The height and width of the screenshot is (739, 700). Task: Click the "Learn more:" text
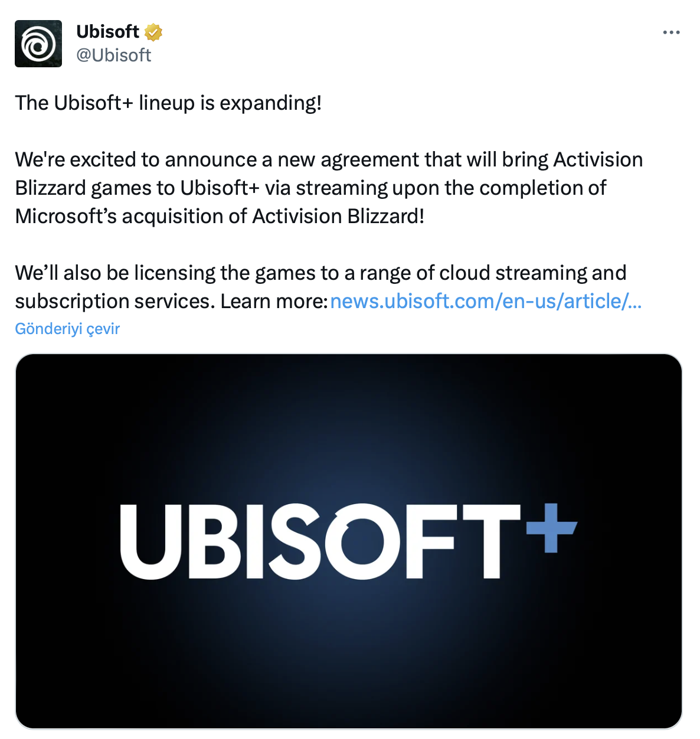(x=274, y=302)
